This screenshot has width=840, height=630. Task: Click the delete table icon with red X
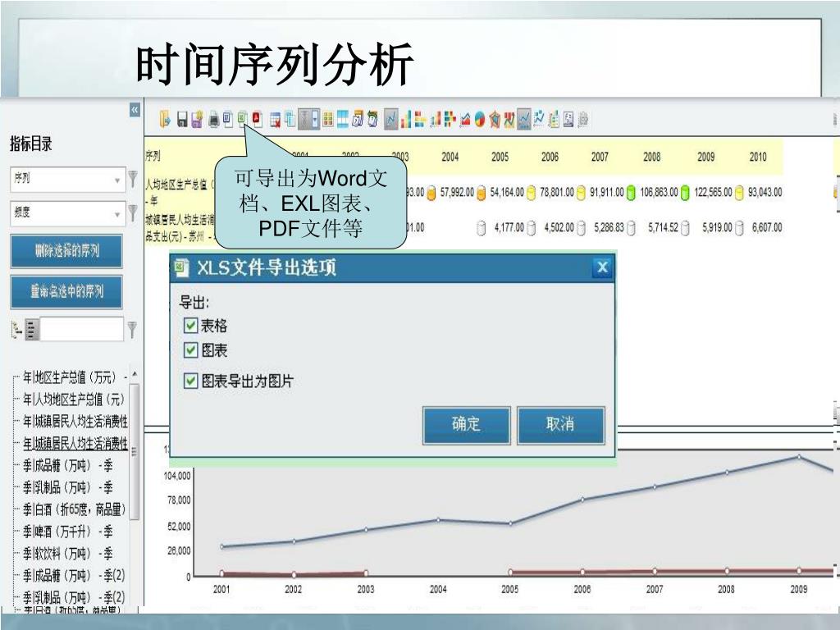pyautogui.click(x=276, y=120)
